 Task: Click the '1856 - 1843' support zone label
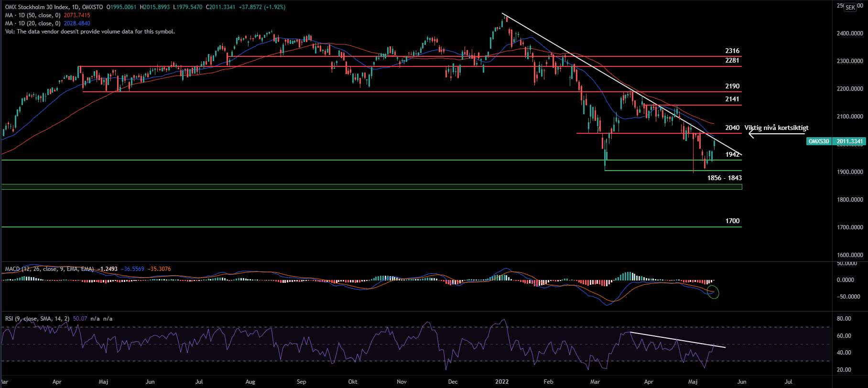point(724,178)
